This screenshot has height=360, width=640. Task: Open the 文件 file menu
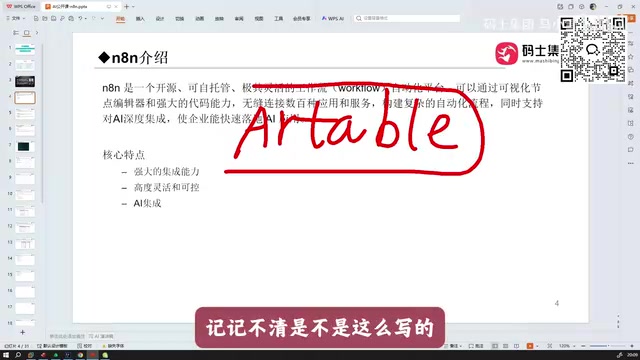click(x=16, y=18)
